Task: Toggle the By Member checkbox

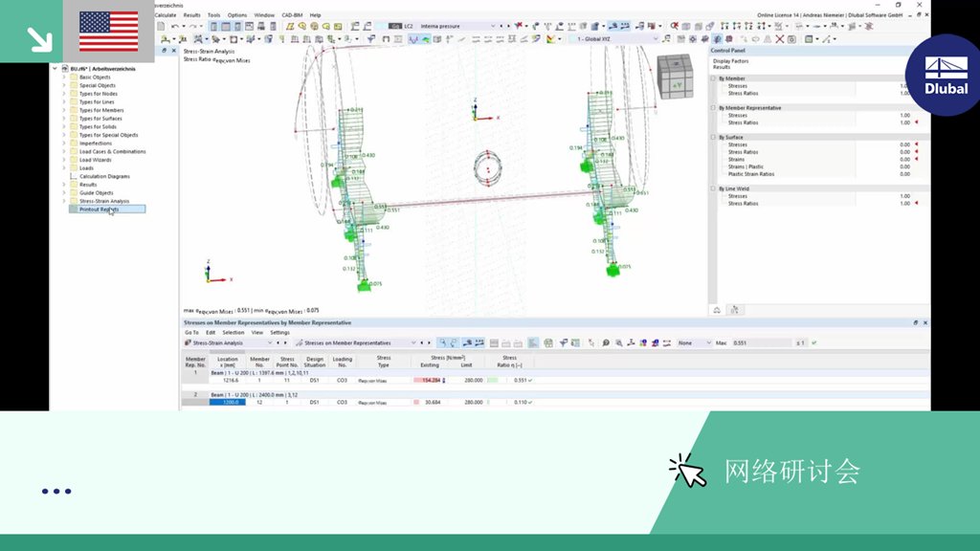Action: click(x=713, y=78)
